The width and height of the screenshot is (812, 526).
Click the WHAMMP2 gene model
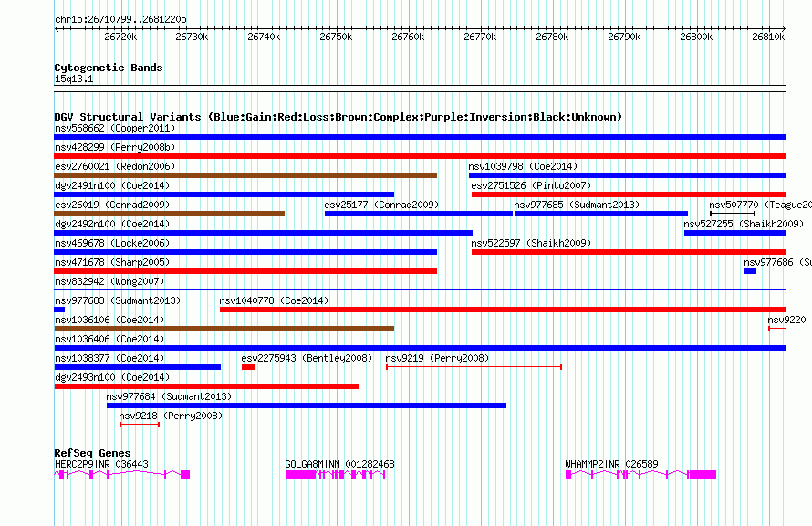pyautogui.click(x=641, y=475)
